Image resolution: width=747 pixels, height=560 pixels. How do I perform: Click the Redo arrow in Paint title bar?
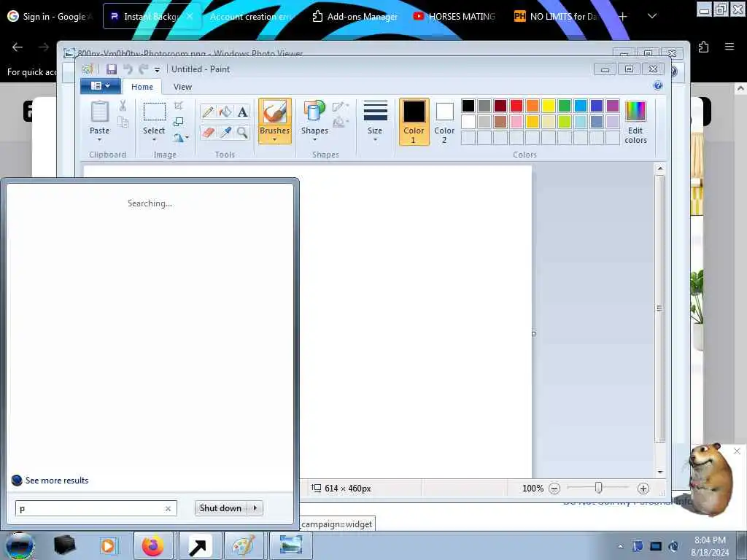[143, 69]
